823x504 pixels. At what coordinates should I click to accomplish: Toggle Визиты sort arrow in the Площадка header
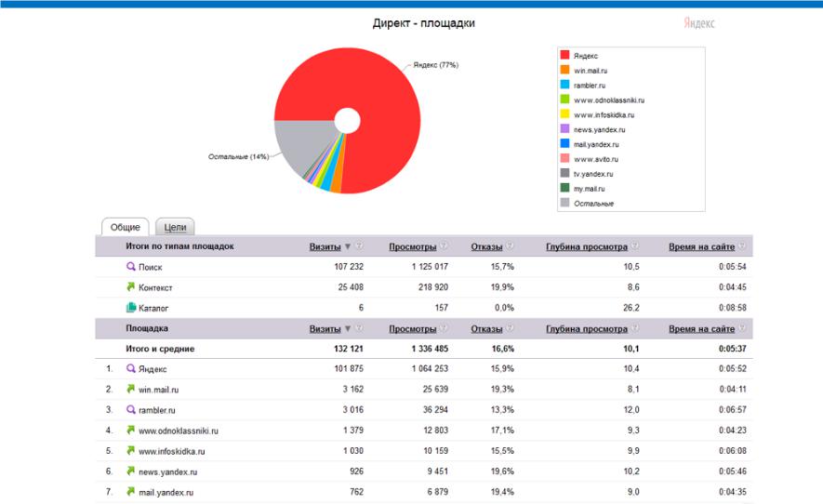[348, 329]
